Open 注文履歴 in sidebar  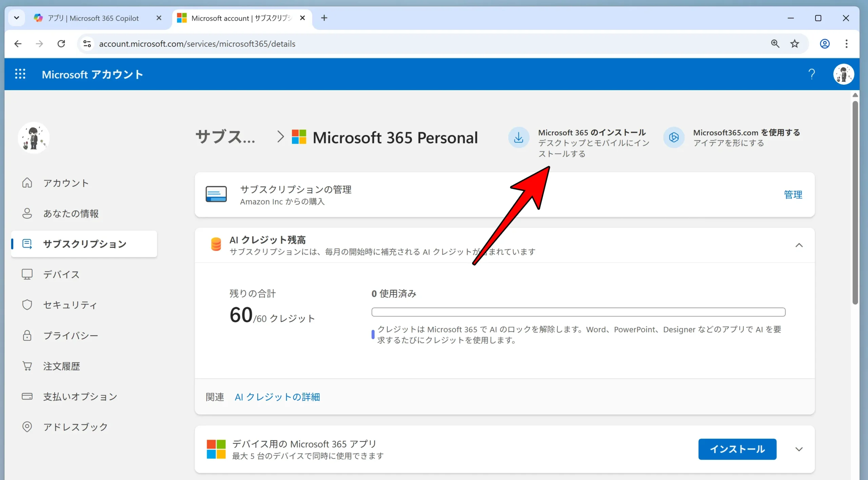(84, 366)
